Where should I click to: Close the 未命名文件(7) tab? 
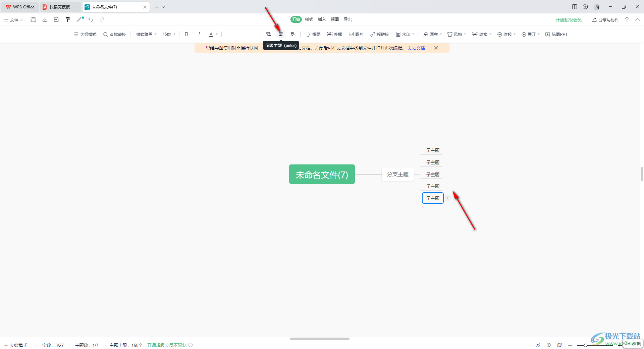(145, 7)
